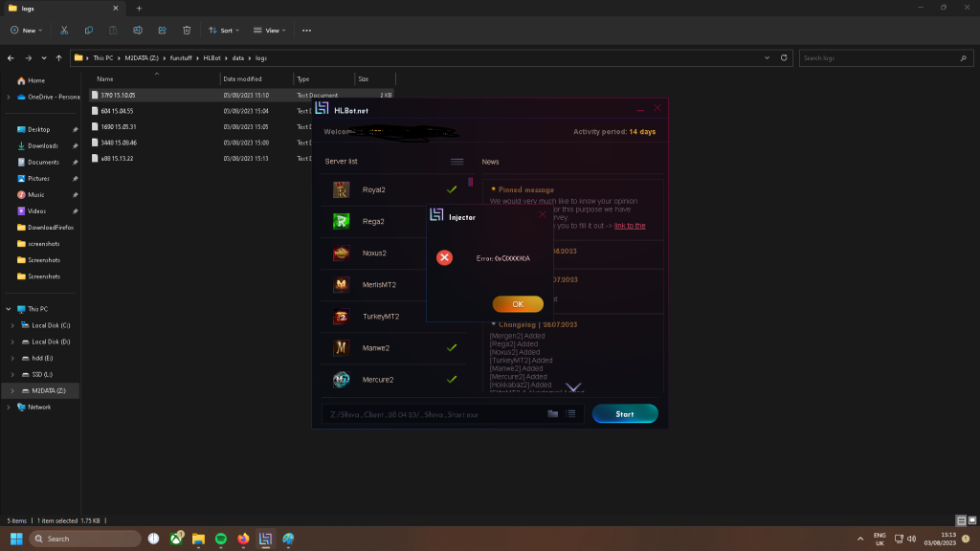The height and width of the screenshot is (551, 980).
Task: Open Spotify from the taskbar
Action: (219, 539)
